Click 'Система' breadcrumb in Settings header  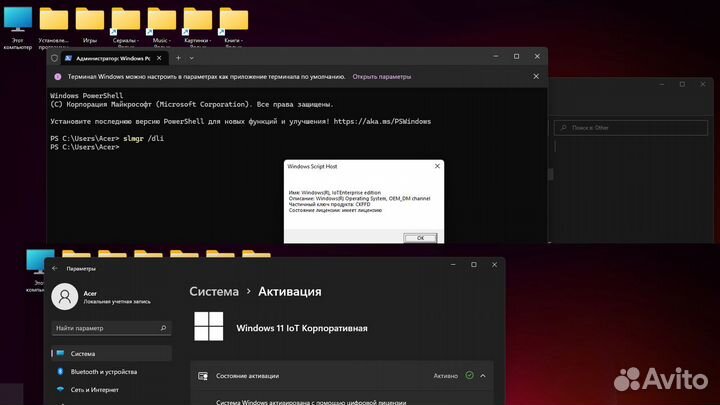point(214,292)
